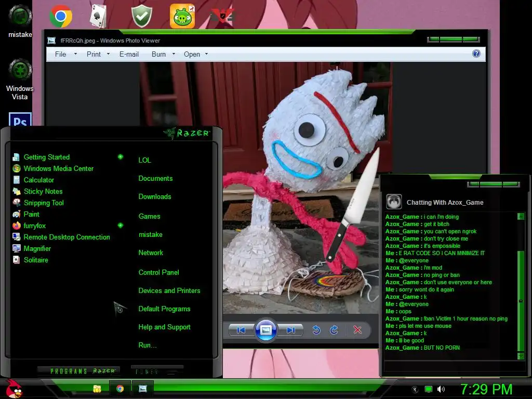This screenshot has width=532, height=399.
Task: Click the Power button in Start menu
Action: 157,371
